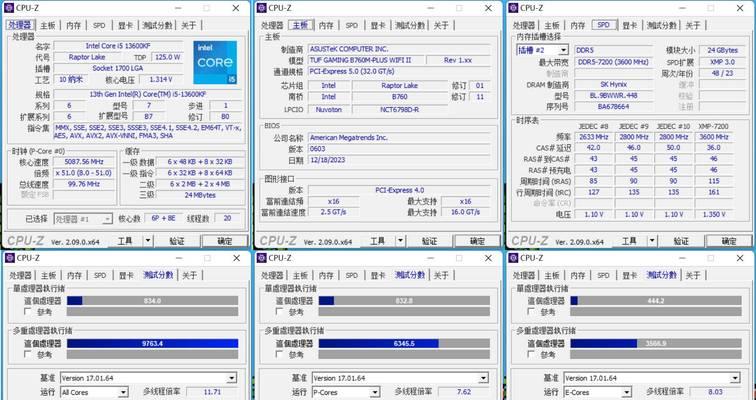This screenshot has width=756, height=400.
Task: Enable multi-thread 参考 checkbox in All Cores window
Action: (x=27, y=354)
